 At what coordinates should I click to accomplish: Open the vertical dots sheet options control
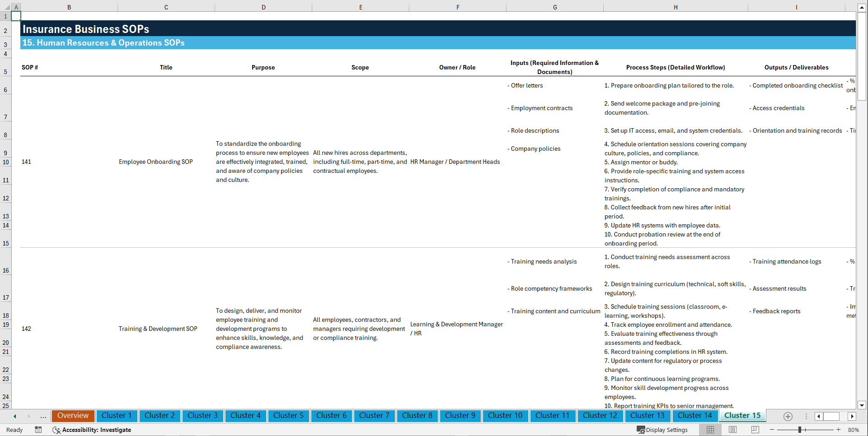806,416
